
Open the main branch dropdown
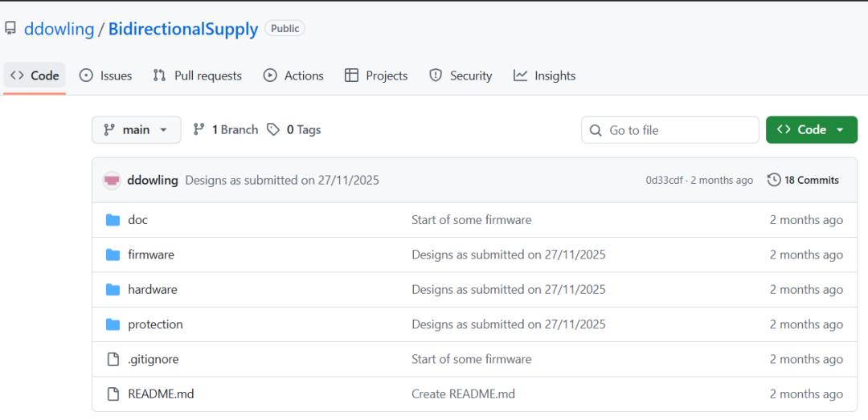pos(136,130)
